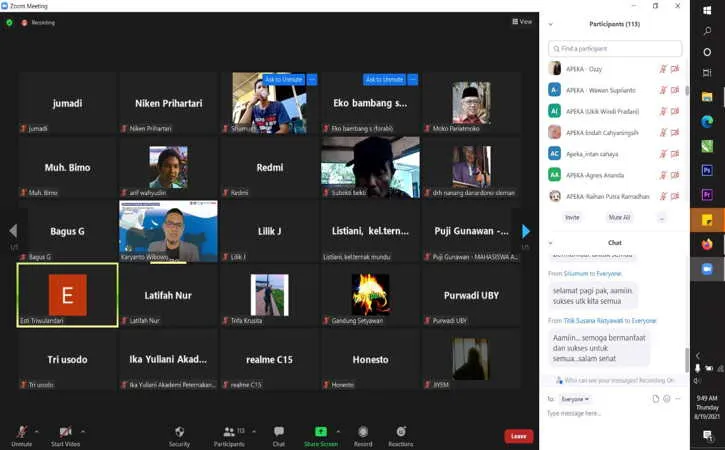Go to next gallery page arrow
Image resolution: width=725 pixels, height=450 pixels.
coord(526,231)
